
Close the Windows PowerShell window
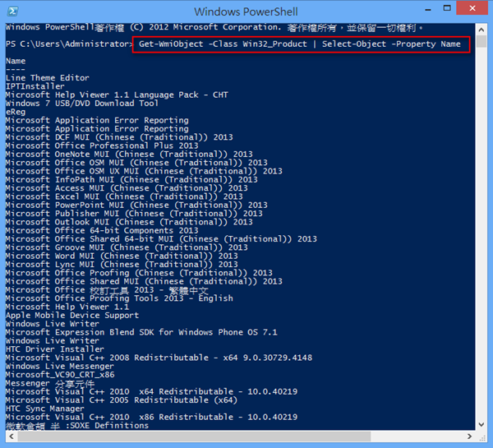[x=472, y=8]
